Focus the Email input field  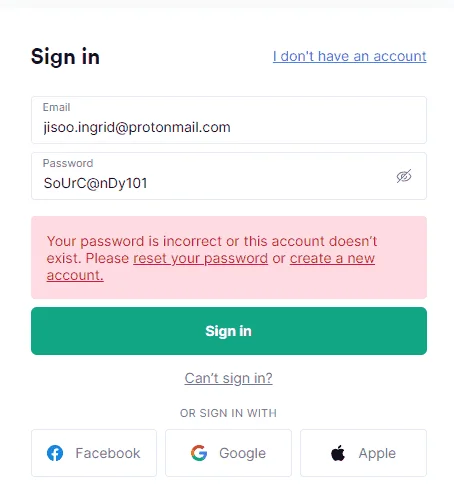pos(229,120)
